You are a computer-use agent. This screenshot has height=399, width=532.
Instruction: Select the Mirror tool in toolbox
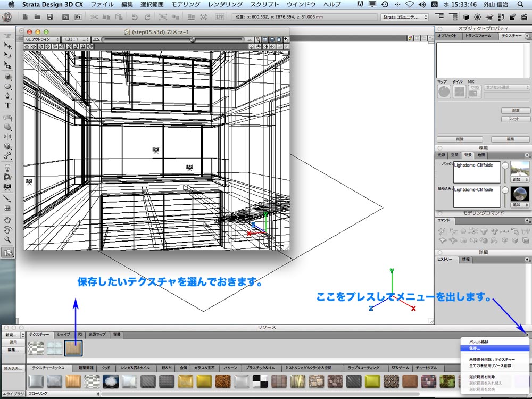coord(7,137)
